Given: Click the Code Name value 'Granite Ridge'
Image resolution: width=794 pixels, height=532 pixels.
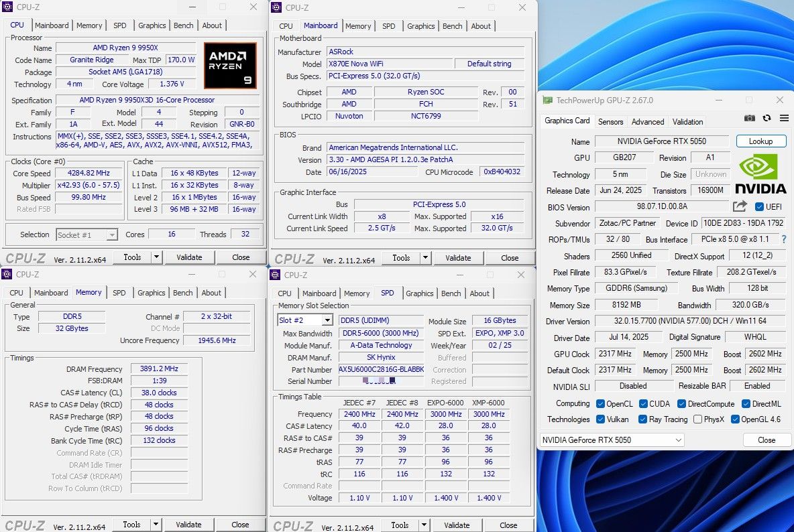Looking at the screenshot, I should (x=92, y=60).
